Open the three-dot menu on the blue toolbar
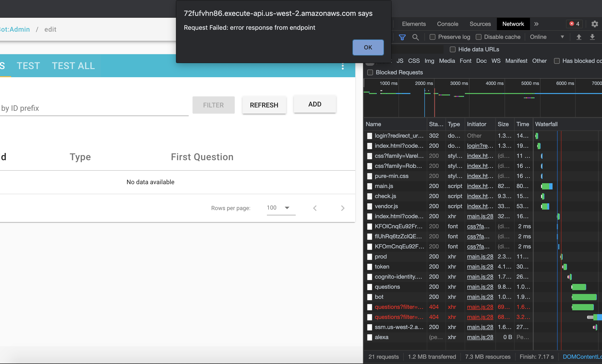Viewport: 602px width, 364px height. click(x=343, y=66)
